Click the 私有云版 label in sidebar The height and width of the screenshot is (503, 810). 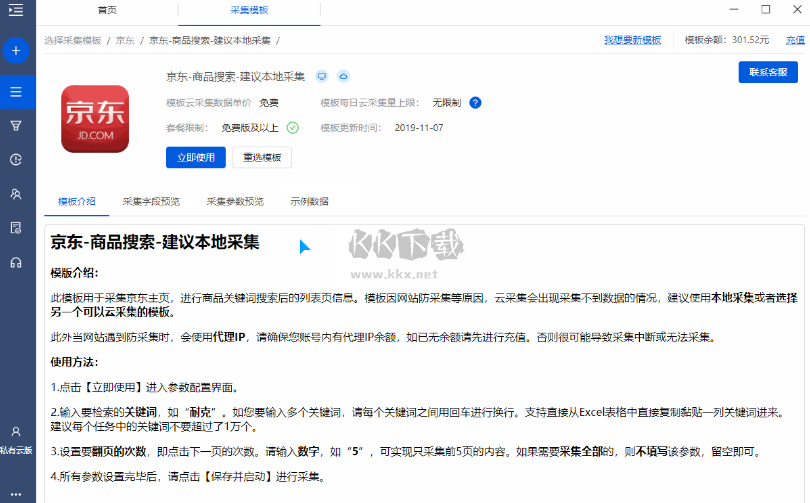(x=16, y=450)
